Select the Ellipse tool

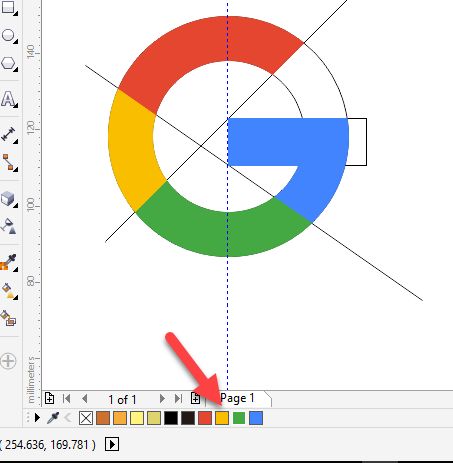[x=8, y=35]
